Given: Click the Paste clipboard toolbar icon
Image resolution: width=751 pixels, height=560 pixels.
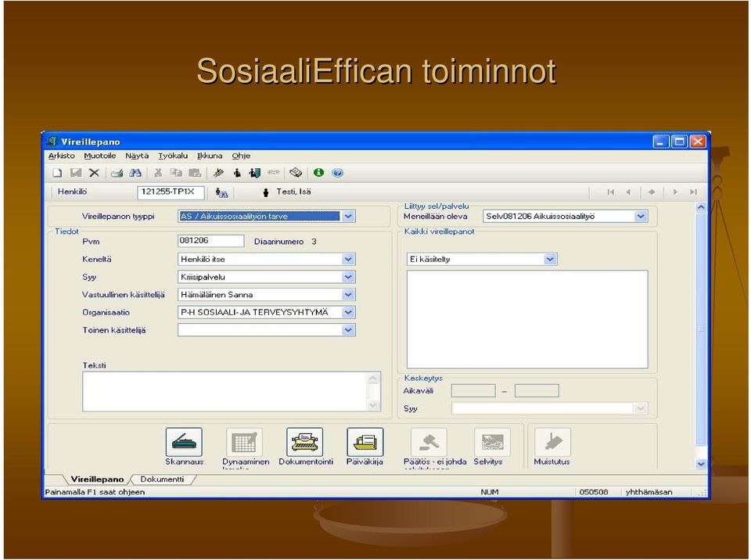Looking at the screenshot, I should tap(195, 173).
